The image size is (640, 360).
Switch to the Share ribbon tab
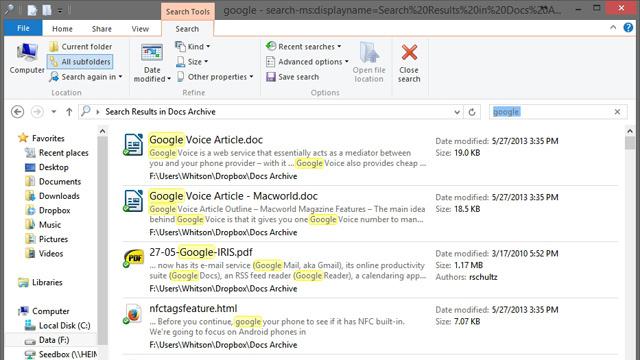102,29
